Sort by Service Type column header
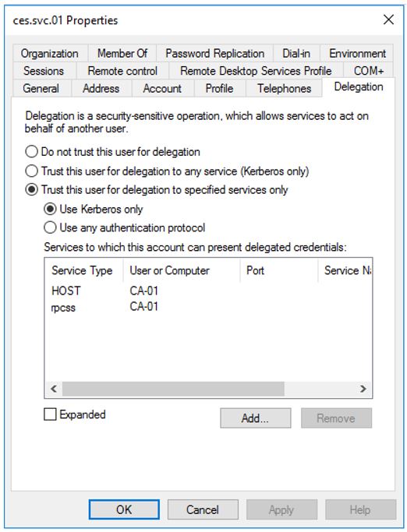 [82, 270]
